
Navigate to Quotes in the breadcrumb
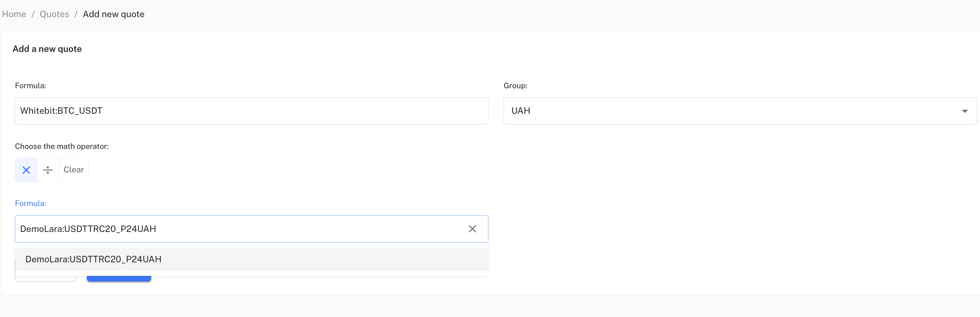click(54, 14)
